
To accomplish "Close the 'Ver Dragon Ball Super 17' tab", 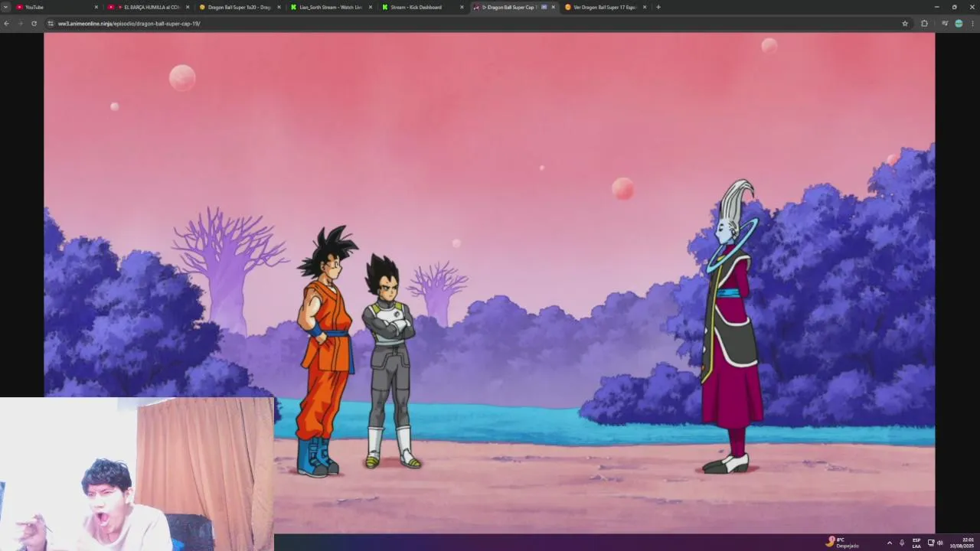I will coord(645,7).
